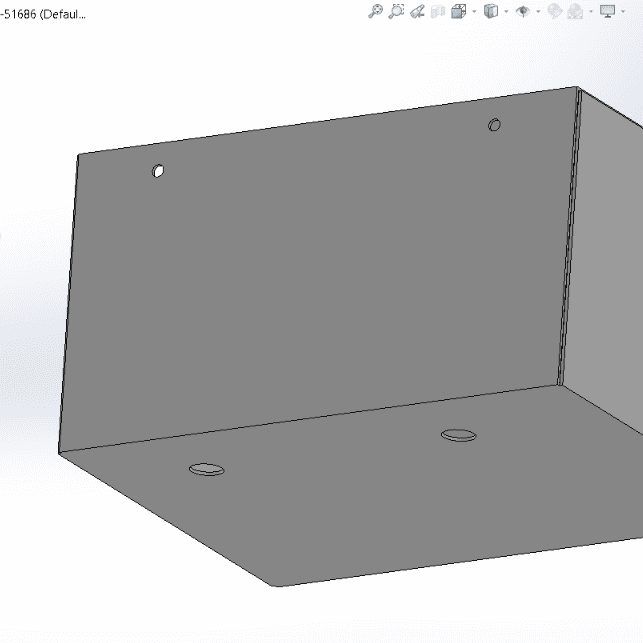Expand the Hide/Show Items dropdown arrow

pyautogui.click(x=537, y=12)
